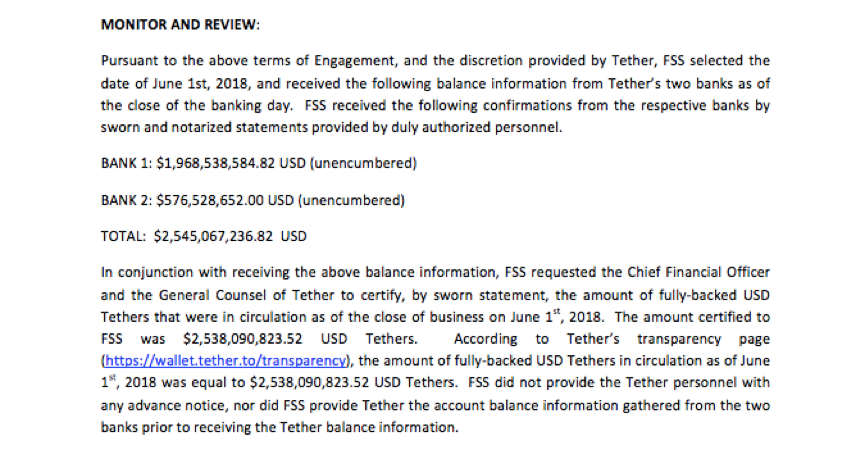Click the "BANK 1:" label
This screenshot has height=449, width=865.
click(126, 164)
